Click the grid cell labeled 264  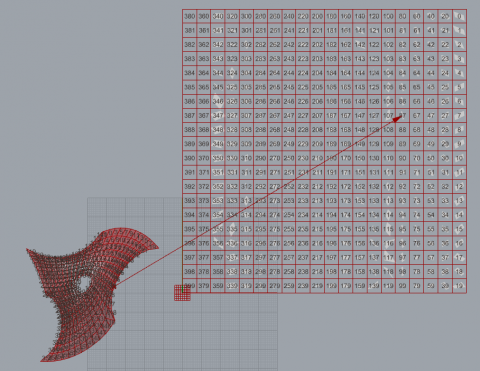click(x=275, y=73)
